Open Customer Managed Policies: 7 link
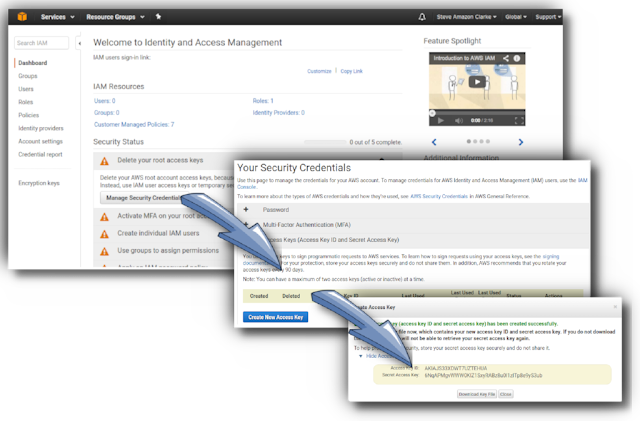640x421 pixels. [x=134, y=125]
